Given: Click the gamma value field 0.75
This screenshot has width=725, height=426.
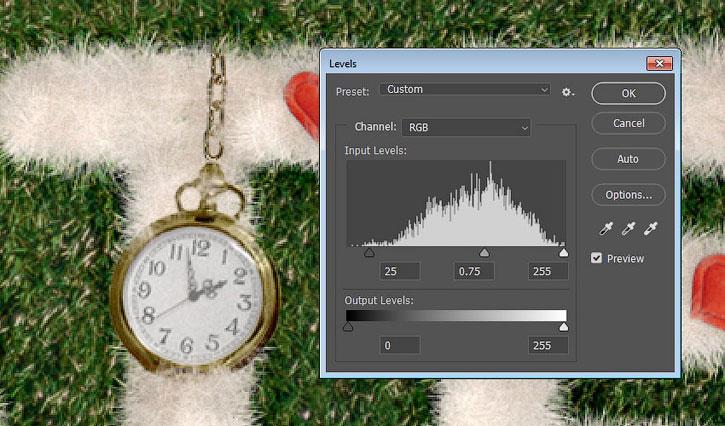Looking at the screenshot, I should tap(474, 271).
